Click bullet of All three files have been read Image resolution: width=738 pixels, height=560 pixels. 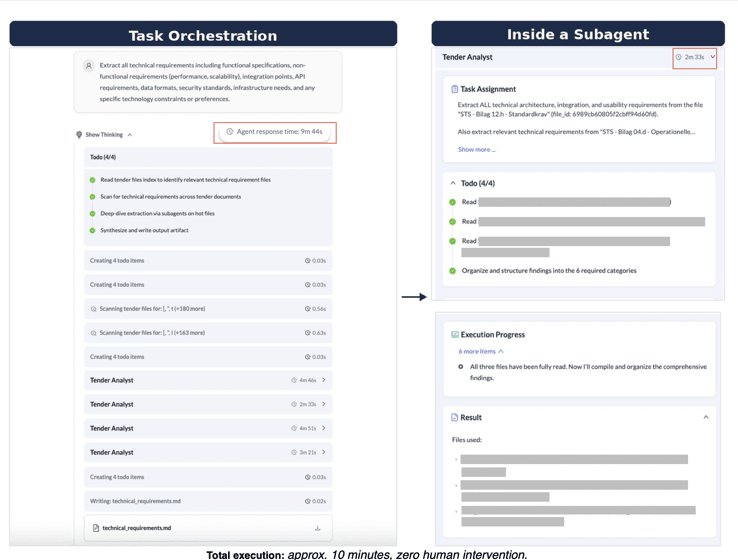[x=460, y=367]
